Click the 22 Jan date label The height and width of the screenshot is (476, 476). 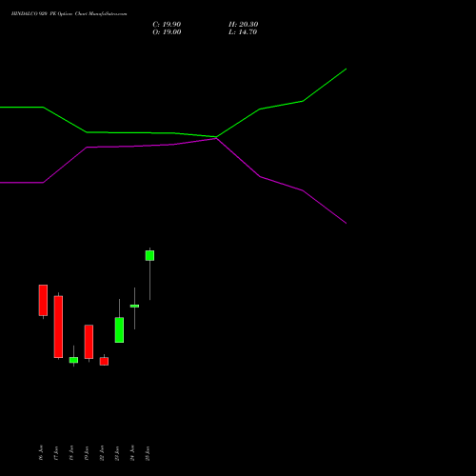point(102,453)
